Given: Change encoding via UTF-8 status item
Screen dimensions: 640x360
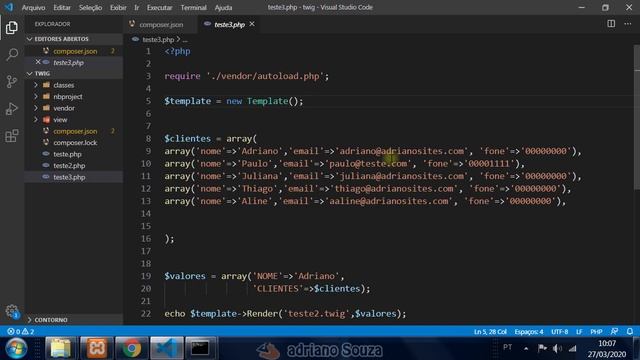Looking at the screenshot, I should [x=560, y=331].
